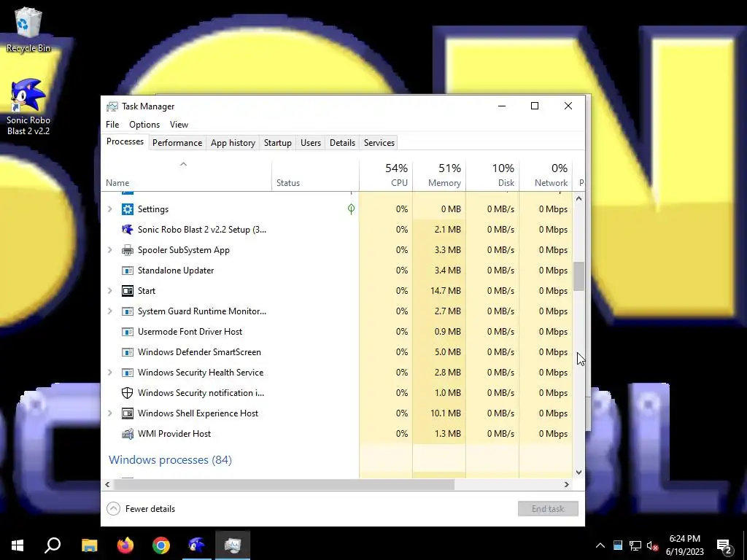
Task: Click the Settings gear process icon
Action: (127, 209)
